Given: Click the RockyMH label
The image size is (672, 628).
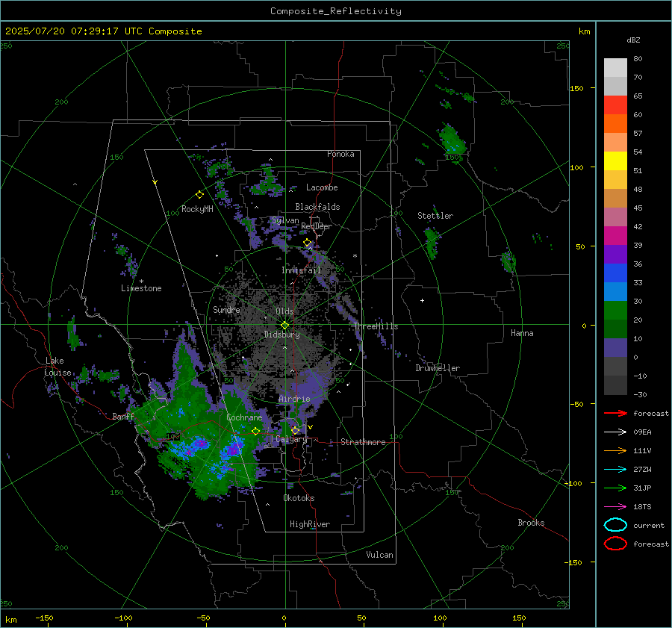Looking at the screenshot, I should tap(197, 209).
